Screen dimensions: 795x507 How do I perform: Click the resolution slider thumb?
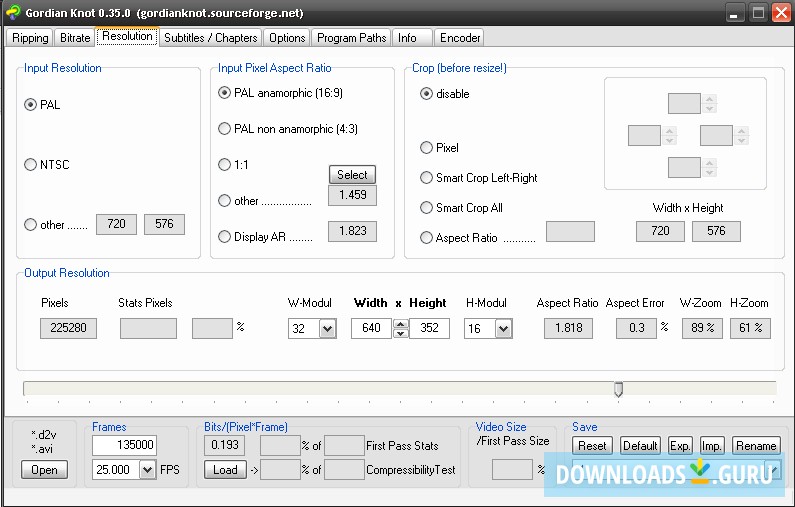pos(619,389)
